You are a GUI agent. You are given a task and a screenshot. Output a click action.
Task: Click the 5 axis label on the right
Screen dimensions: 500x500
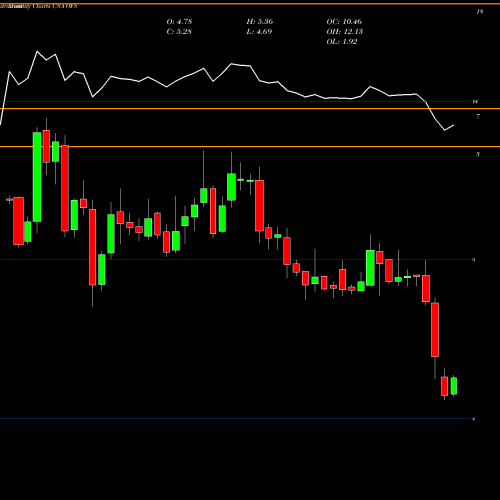[478, 154]
